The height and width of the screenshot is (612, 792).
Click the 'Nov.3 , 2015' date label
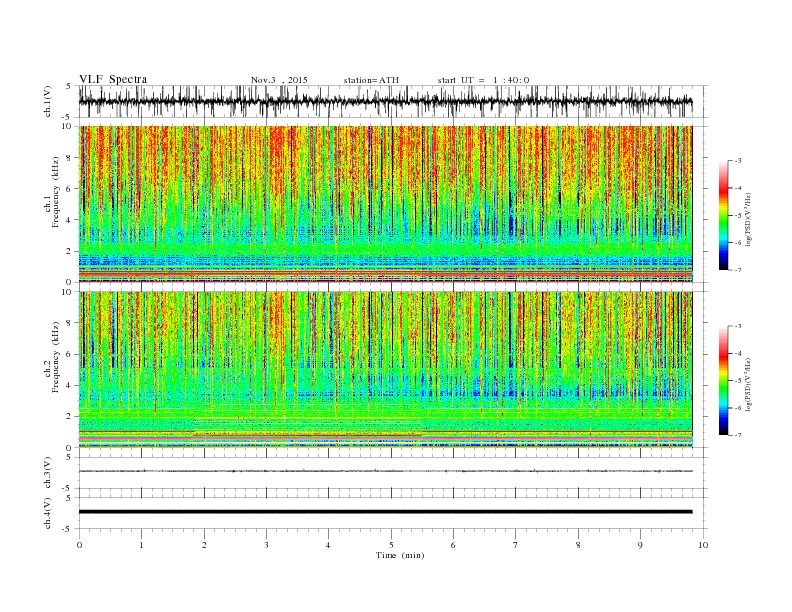[x=279, y=80]
